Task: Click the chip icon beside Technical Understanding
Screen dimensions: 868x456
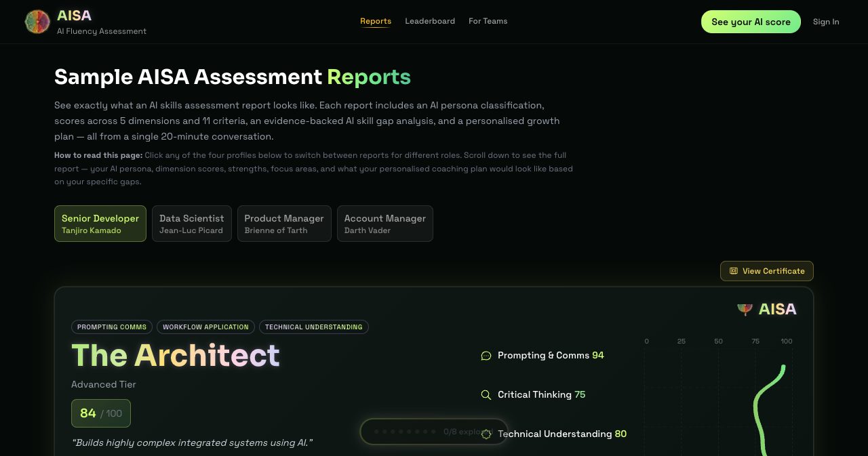Action: coord(486,434)
